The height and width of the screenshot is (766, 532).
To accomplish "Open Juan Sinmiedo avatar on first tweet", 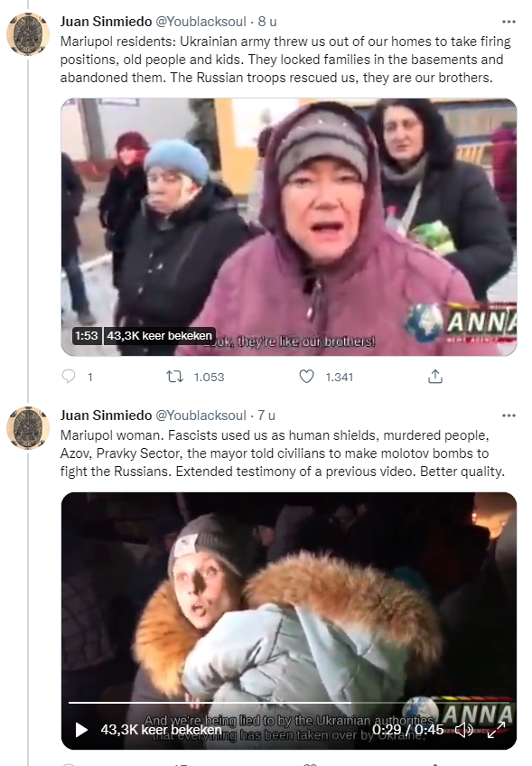I will pos(28,33).
